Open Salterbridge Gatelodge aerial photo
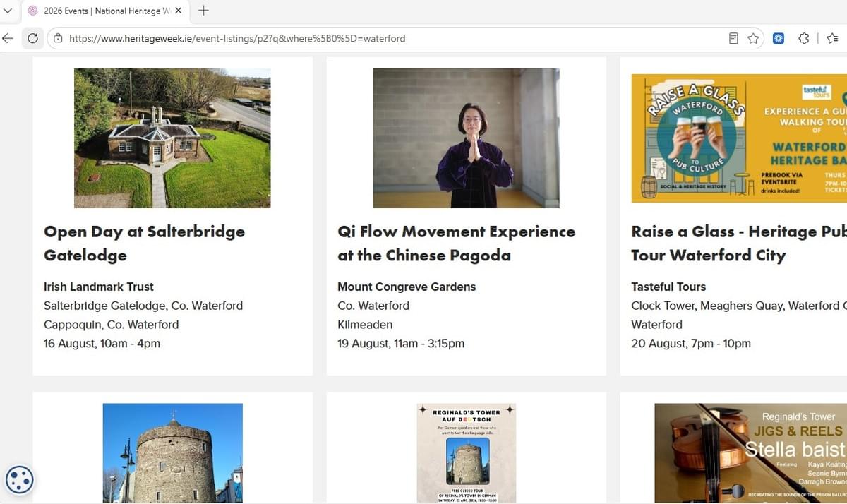 172,138
